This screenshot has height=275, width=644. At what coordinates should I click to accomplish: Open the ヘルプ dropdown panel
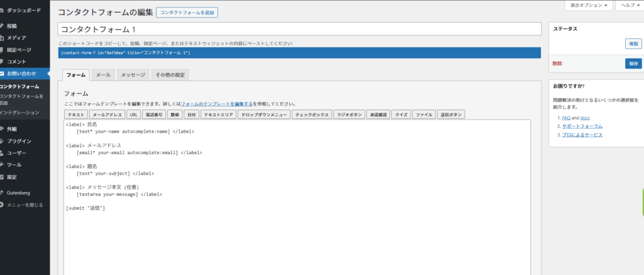629,5
